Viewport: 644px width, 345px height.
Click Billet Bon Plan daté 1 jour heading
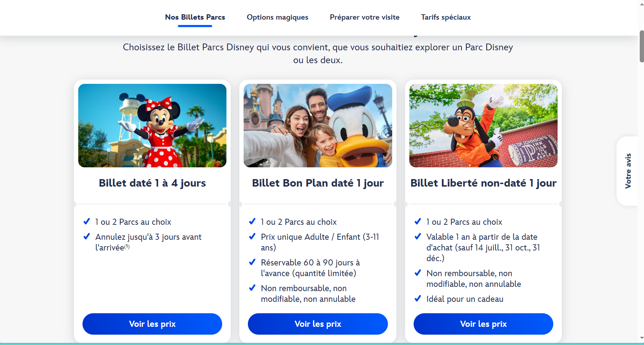[x=318, y=183]
